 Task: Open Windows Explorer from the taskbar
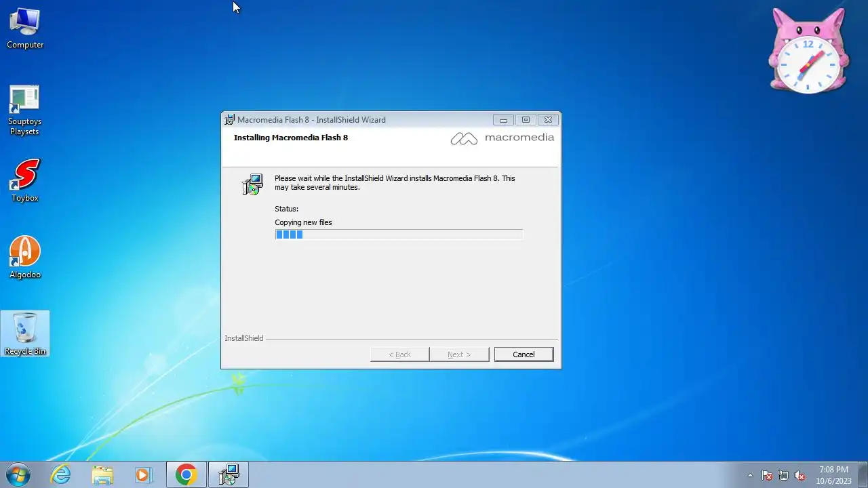(102, 474)
